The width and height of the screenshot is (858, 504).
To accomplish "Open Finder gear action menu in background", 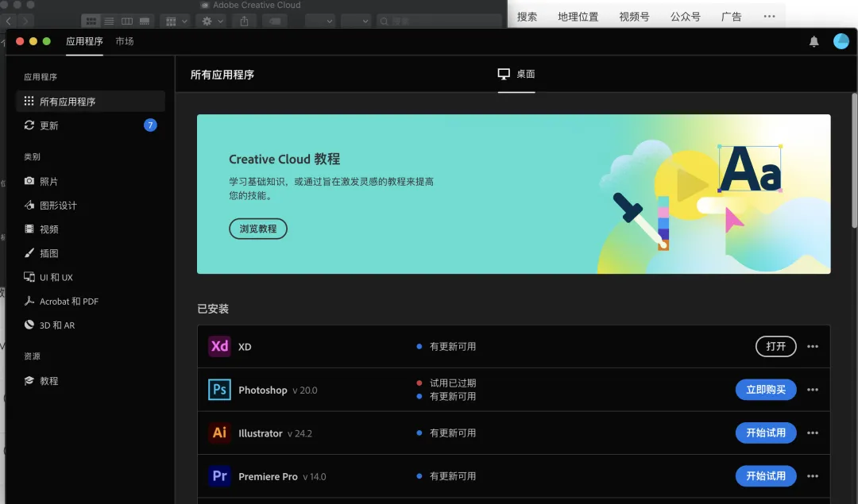I will (x=212, y=21).
